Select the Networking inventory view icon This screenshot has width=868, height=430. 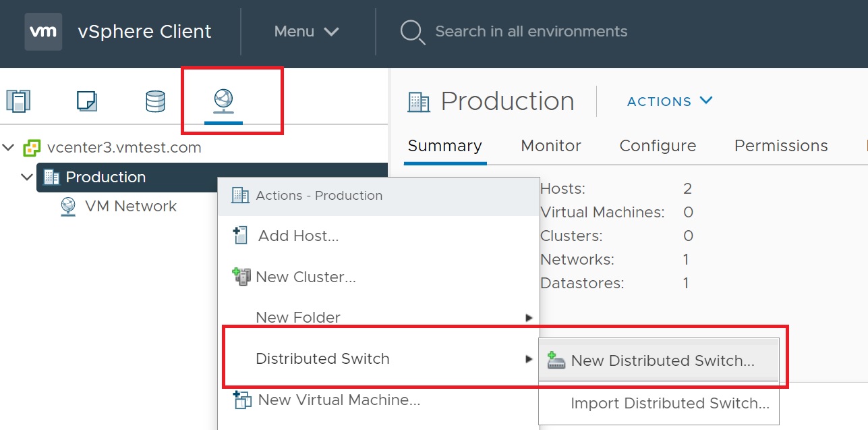pos(223,101)
